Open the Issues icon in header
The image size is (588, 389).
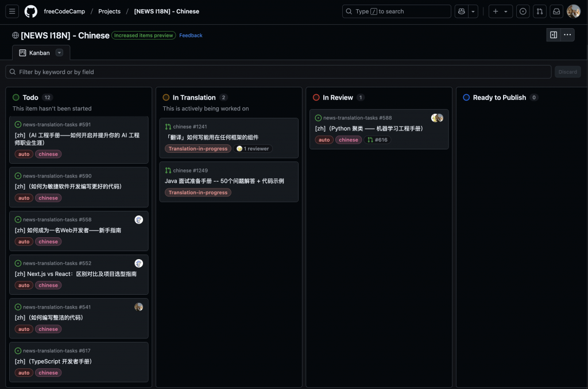click(523, 11)
